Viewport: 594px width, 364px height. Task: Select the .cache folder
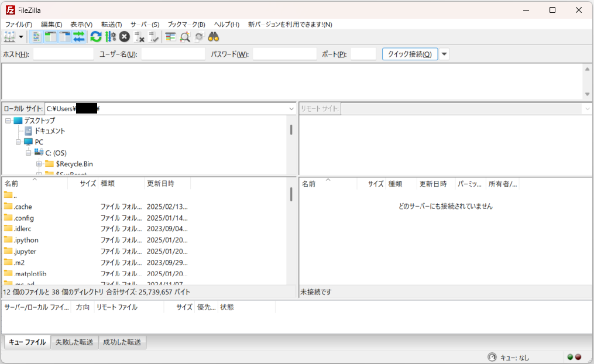click(23, 207)
